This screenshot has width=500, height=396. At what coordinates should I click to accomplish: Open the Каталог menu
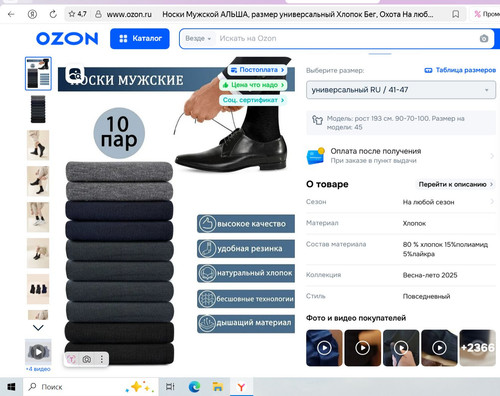(140, 39)
